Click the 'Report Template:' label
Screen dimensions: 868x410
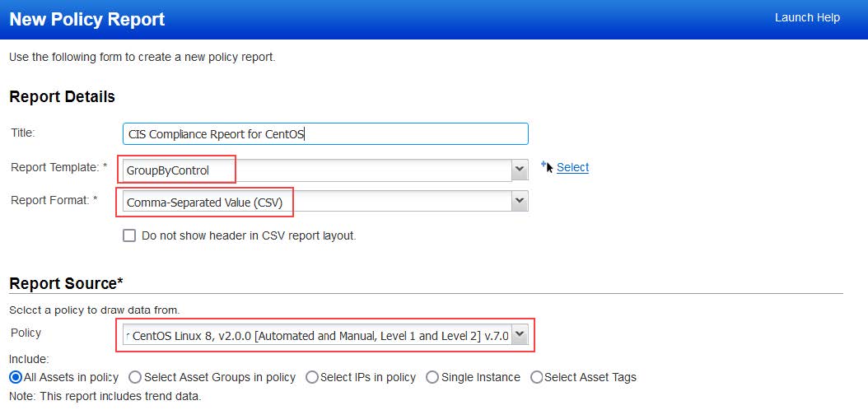(x=58, y=167)
